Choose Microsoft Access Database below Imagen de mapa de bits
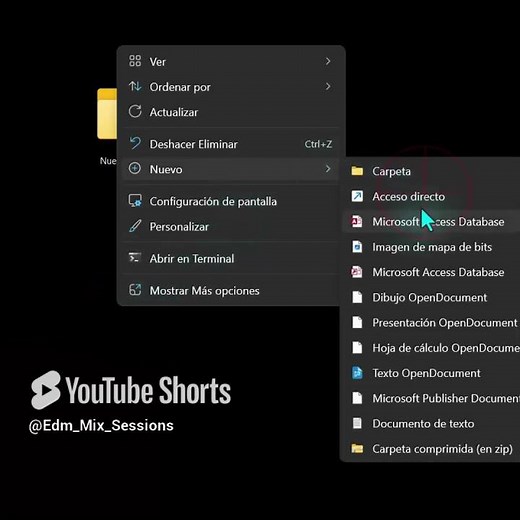Image resolution: width=520 pixels, height=520 pixels. 431,272
